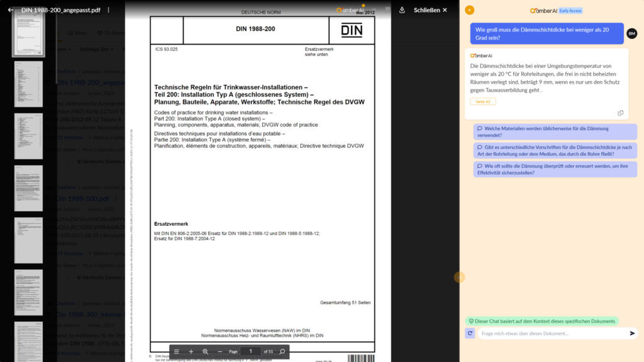Open search in the PDF toolbar
The image size is (644, 362).
[282, 351]
